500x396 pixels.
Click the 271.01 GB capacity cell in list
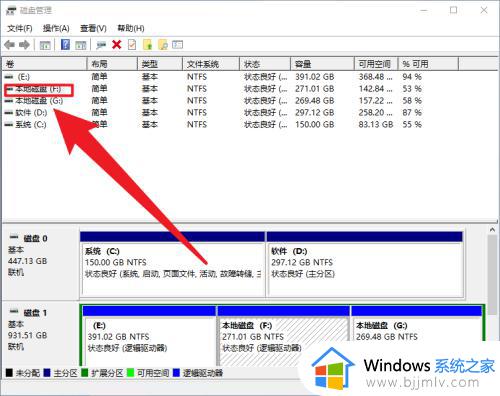[x=314, y=89]
